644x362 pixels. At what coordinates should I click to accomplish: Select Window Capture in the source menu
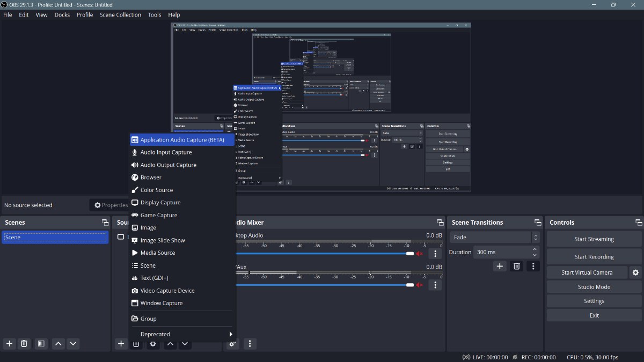click(182, 303)
